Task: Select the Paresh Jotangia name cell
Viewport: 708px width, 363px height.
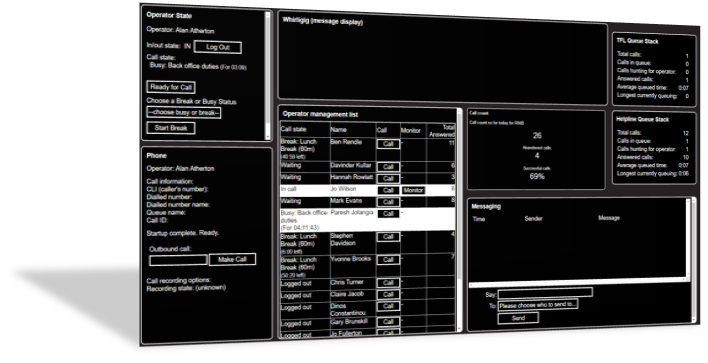Action: point(352,212)
